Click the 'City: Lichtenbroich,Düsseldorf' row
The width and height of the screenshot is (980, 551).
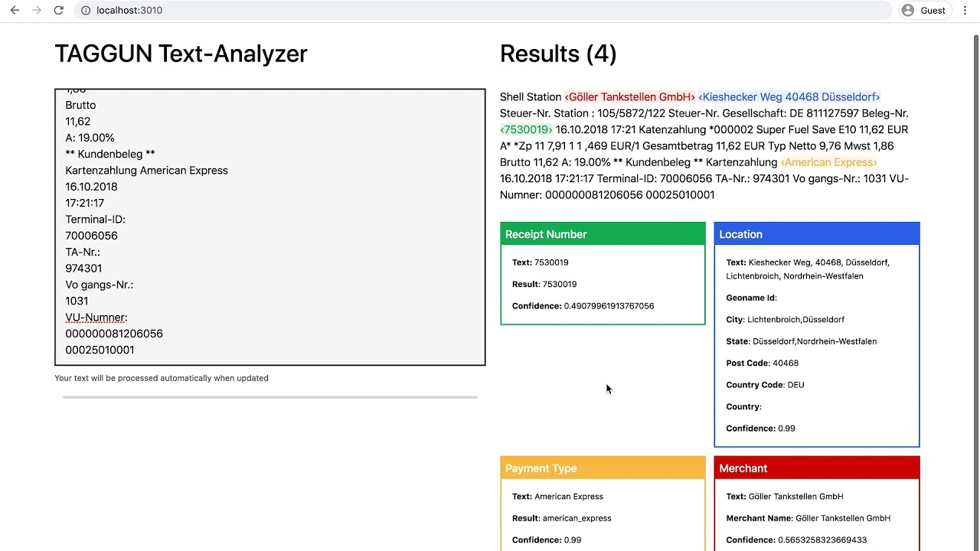click(786, 320)
